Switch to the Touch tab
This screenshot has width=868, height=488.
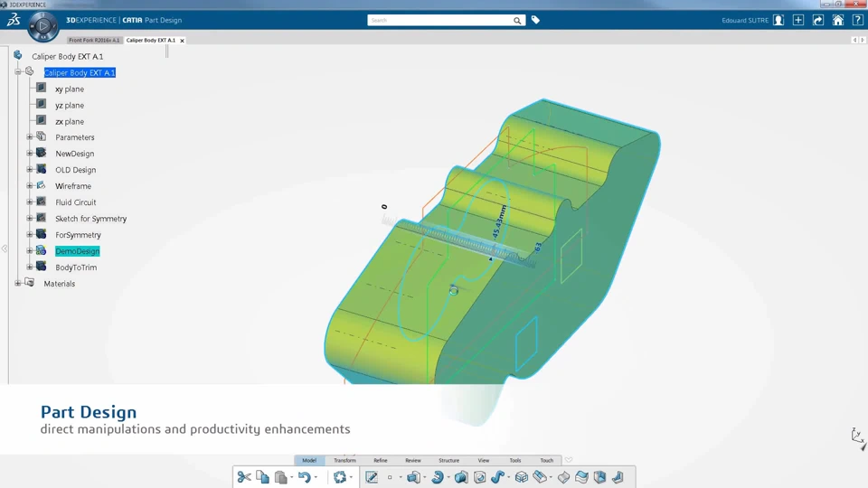546,460
